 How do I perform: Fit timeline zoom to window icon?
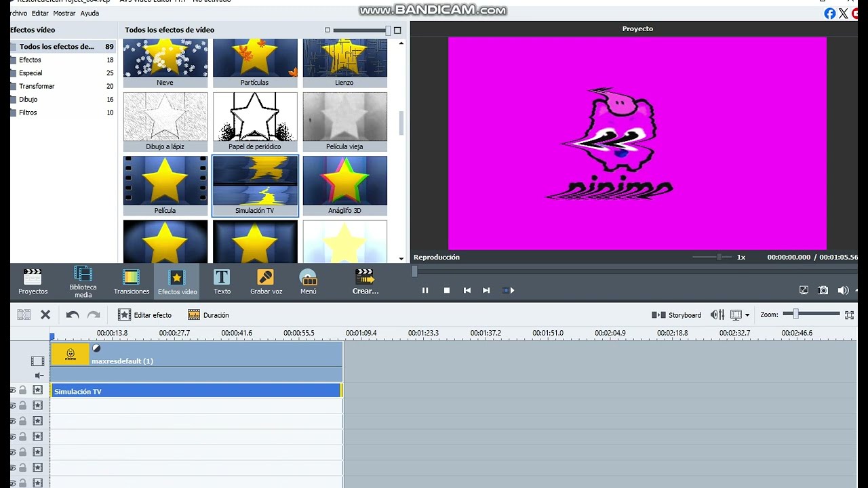coord(849,314)
